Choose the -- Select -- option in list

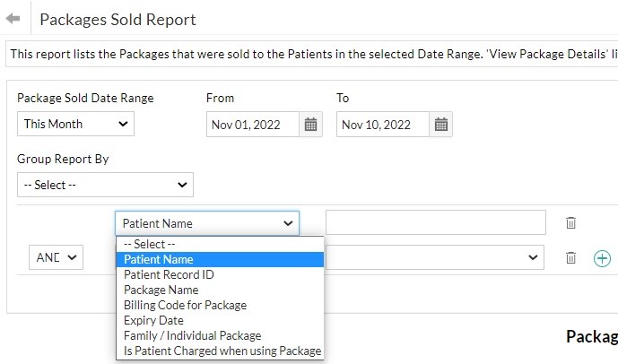click(220, 244)
